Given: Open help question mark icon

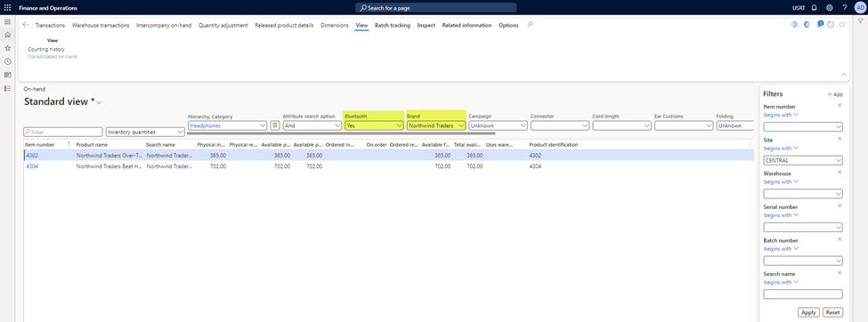Looking at the screenshot, I should pyautogui.click(x=845, y=8).
